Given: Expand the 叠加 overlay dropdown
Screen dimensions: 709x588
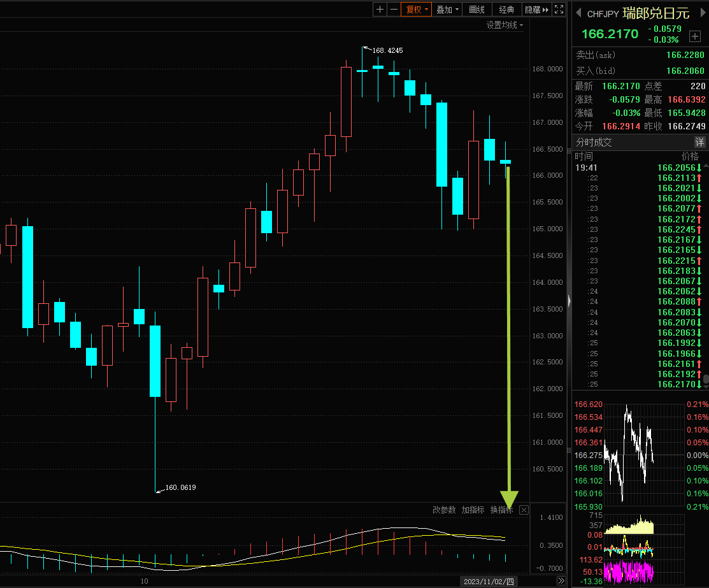Looking at the screenshot, I should pos(447,10).
